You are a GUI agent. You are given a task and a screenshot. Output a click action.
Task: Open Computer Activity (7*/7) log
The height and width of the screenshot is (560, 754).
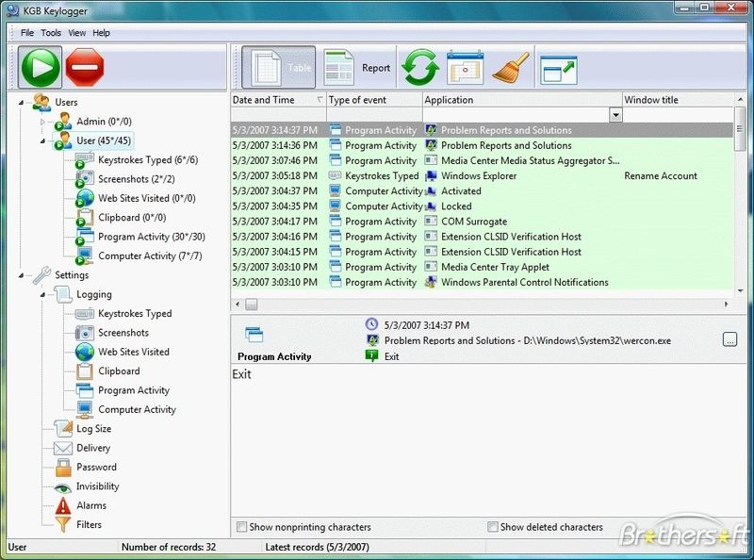[x=150, y=255]
